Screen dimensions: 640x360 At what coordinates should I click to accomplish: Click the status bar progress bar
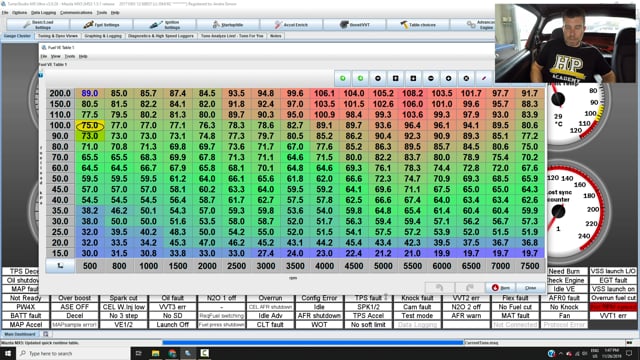313,343
